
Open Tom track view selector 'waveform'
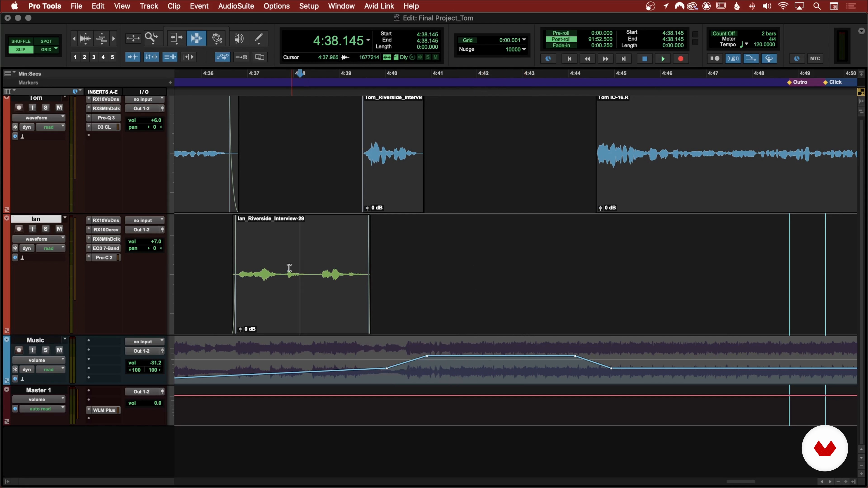coord(39,117)
